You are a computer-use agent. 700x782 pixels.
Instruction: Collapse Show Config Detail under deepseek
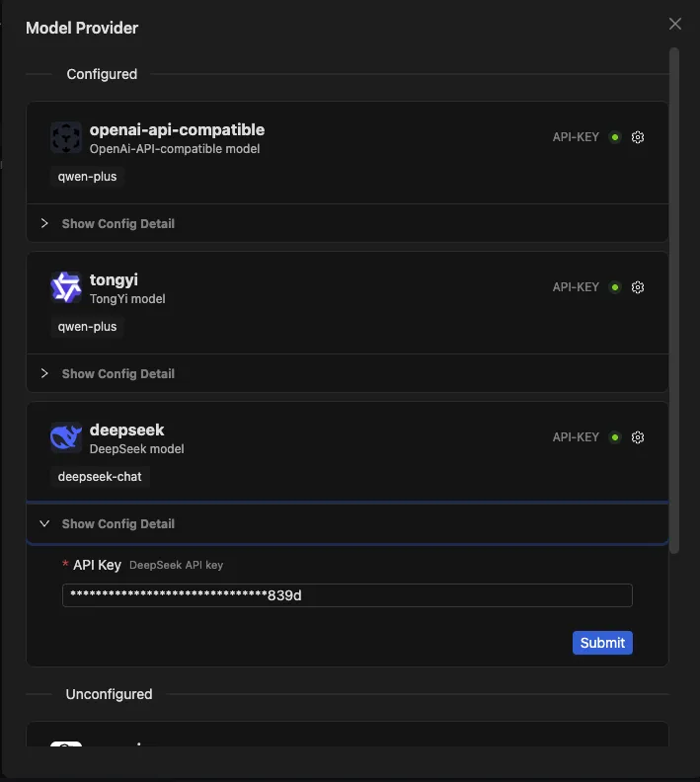click(117, 524)
